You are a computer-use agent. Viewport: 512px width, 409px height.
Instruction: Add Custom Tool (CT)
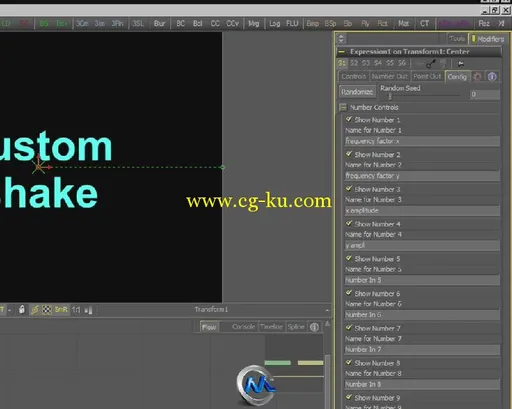(424, 24)
